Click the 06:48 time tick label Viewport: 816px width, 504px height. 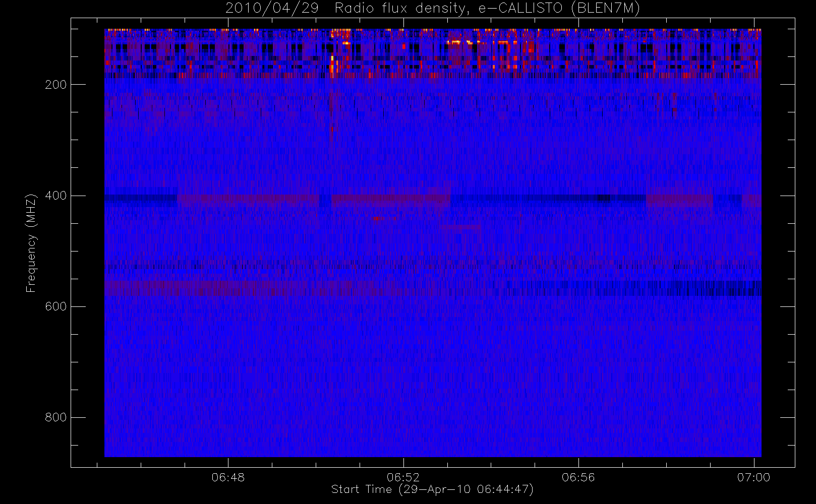tap(228, 477)
